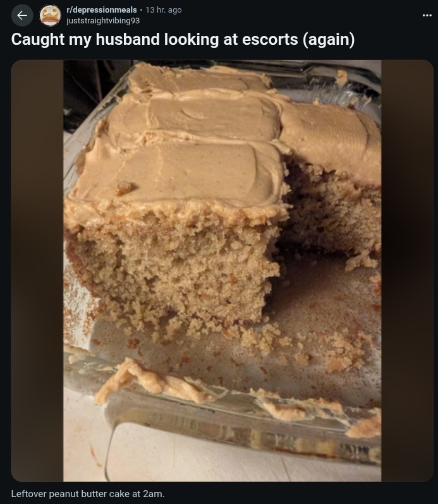The image size is (438, 504).
Task: Click the blurred right margin of image
Action: (x=407, y=271)
